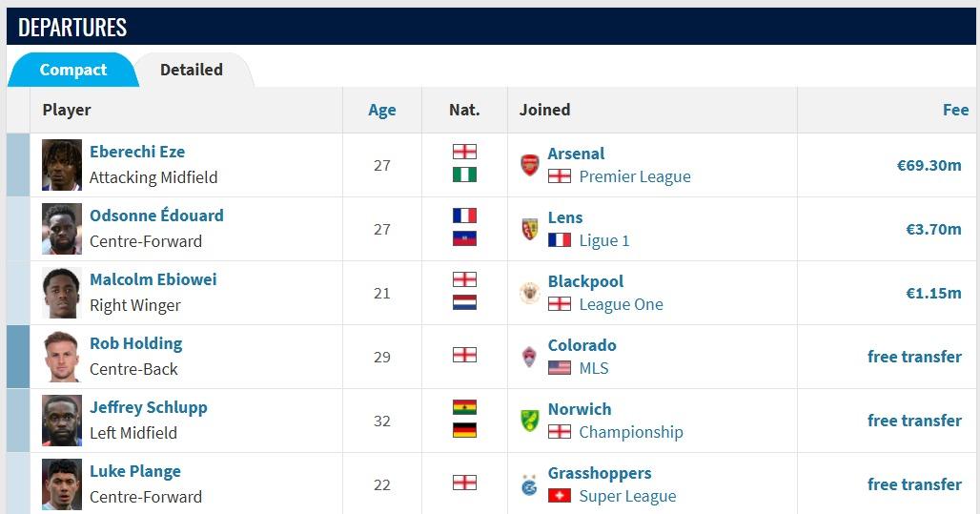Click Rob Holding's player photo

pos(62,357)
